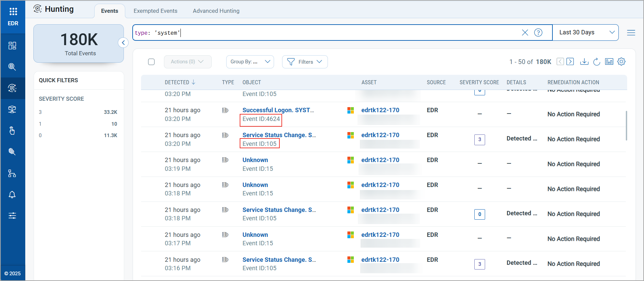This screenshot has height=281, width=644.
Task: Click inside the search query field
Action: click(337, 33)
